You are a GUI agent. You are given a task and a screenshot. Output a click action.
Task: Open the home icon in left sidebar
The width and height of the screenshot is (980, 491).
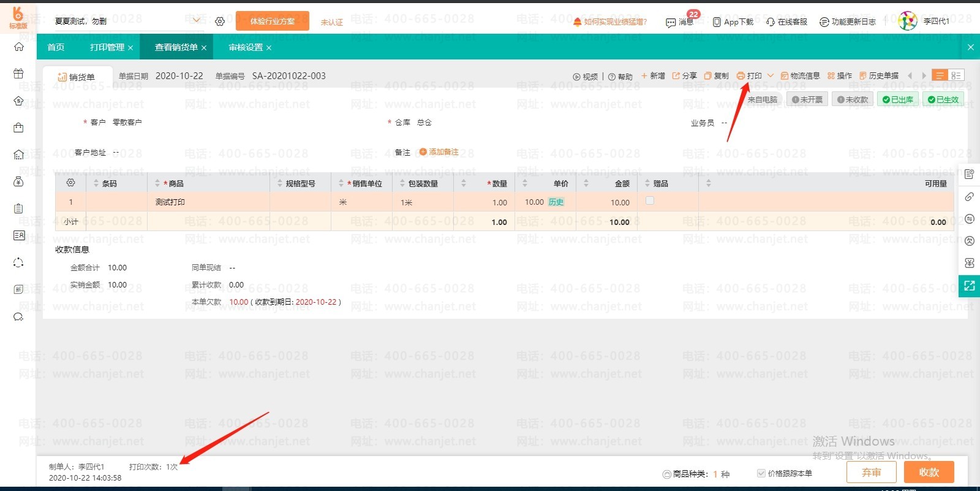tap(18, 47)
